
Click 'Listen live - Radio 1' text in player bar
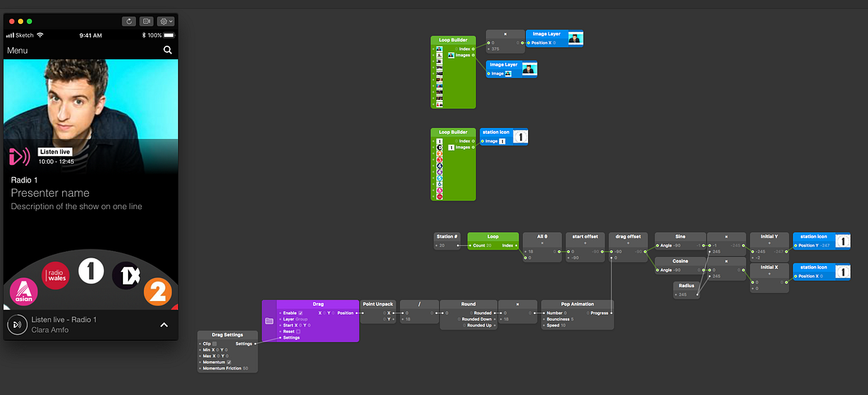click(x=64, y=320)
